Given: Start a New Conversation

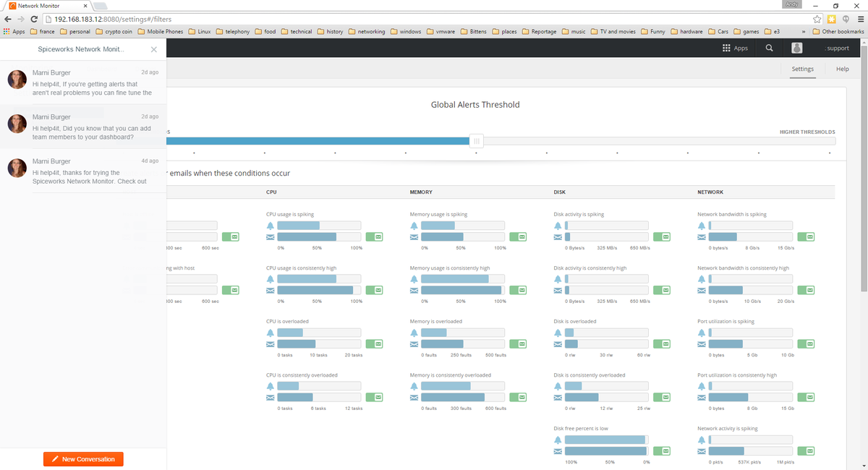Looking at the screenshot, I should [x=83, y=458].
